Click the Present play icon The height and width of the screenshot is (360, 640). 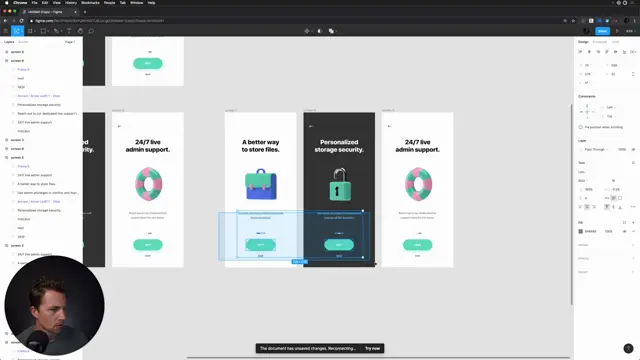tap(617, 31)
